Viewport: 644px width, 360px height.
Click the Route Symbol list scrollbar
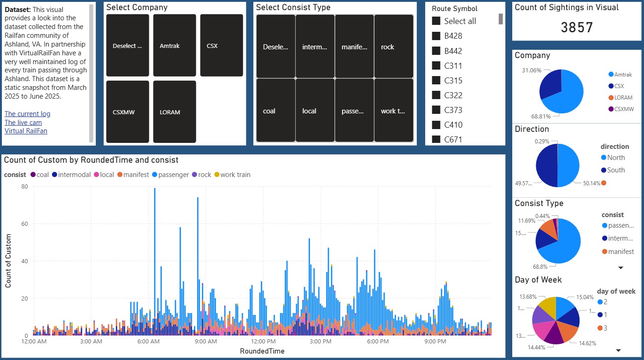click(501, 19)
